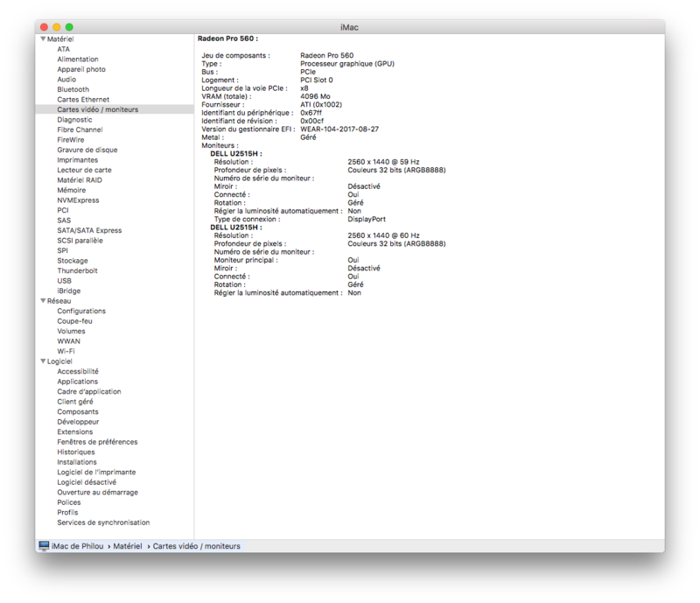Screen dimensions: 700x603
Task: Select Matériel RAID entry
Action: (80, 180)
